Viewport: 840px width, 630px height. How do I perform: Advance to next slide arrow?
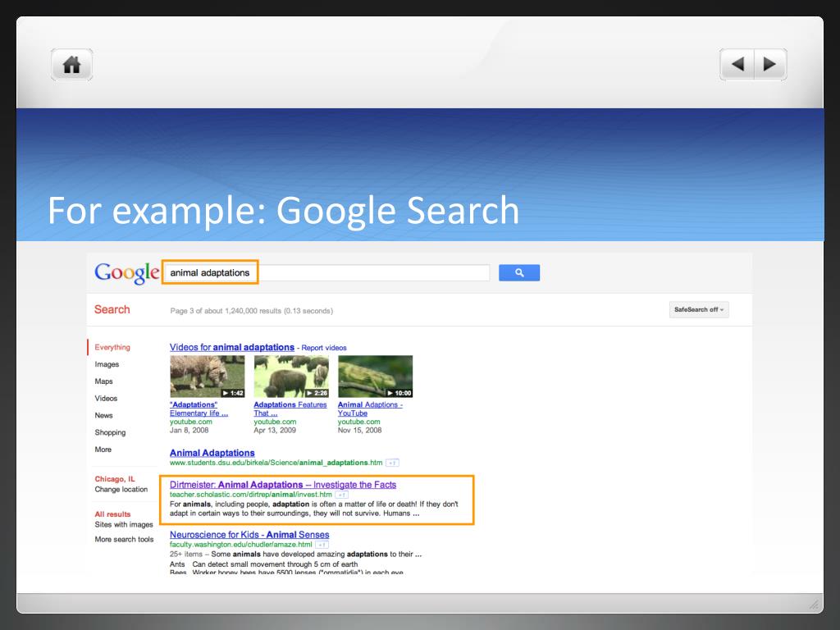pyautogui.click(x=770, y=64)
